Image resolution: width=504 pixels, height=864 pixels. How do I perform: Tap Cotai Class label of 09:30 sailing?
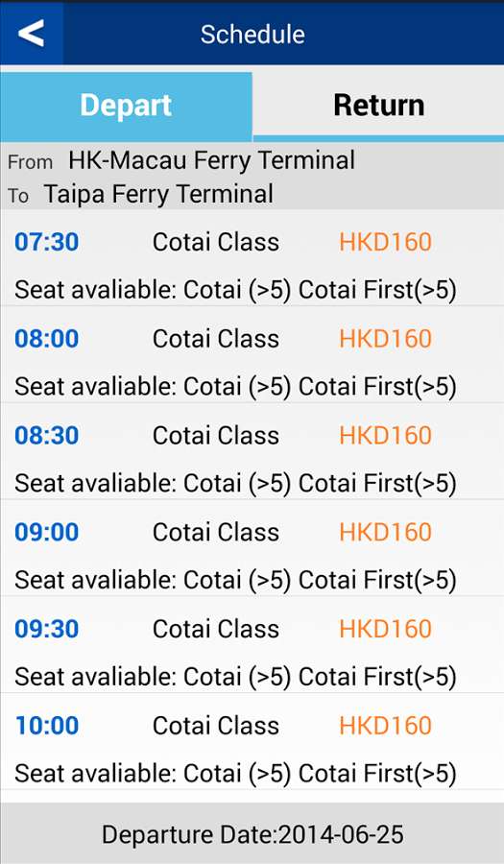click(x=216, y=629)
